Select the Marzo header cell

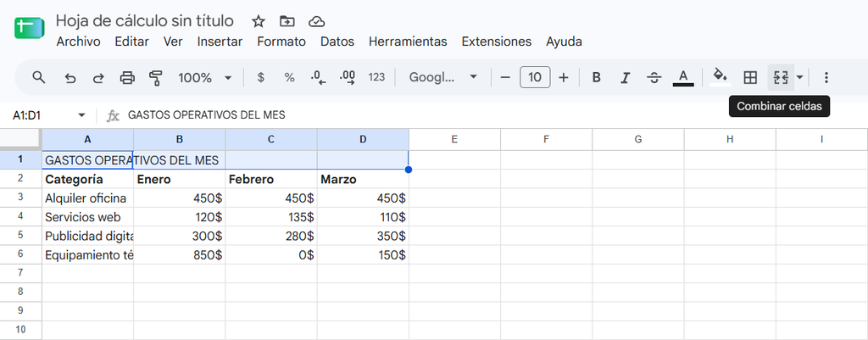363,180
